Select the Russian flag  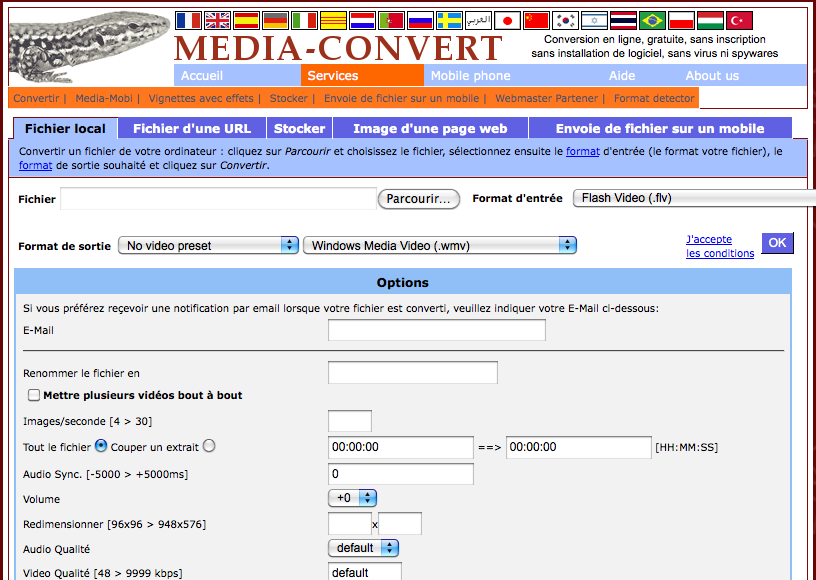[x=420, y=20]
